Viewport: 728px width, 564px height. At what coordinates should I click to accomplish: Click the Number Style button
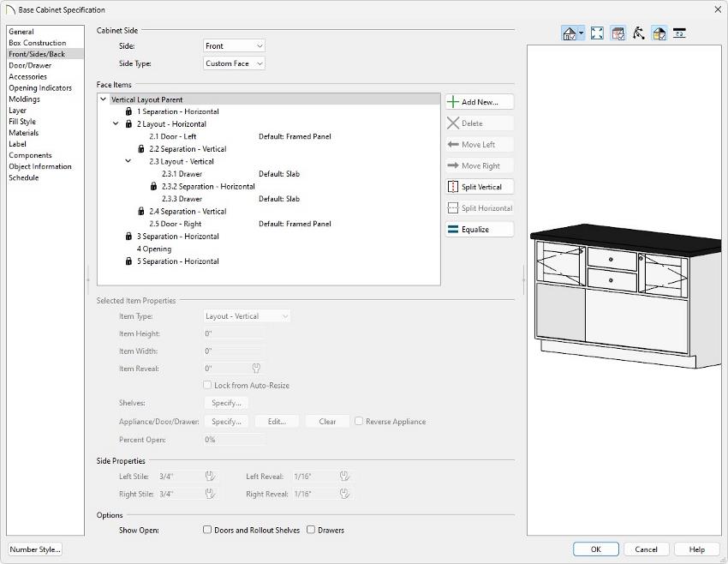pyautogui.click(x=35, y=549)
